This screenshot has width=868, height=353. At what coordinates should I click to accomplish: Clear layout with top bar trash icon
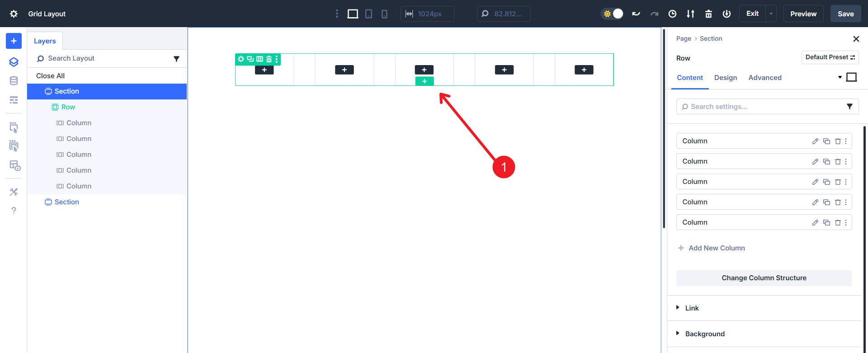tap(708, 14)
